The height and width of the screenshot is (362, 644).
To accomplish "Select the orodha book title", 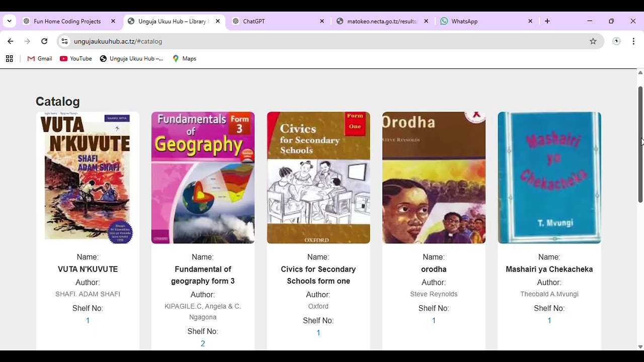I will (434, 269).
